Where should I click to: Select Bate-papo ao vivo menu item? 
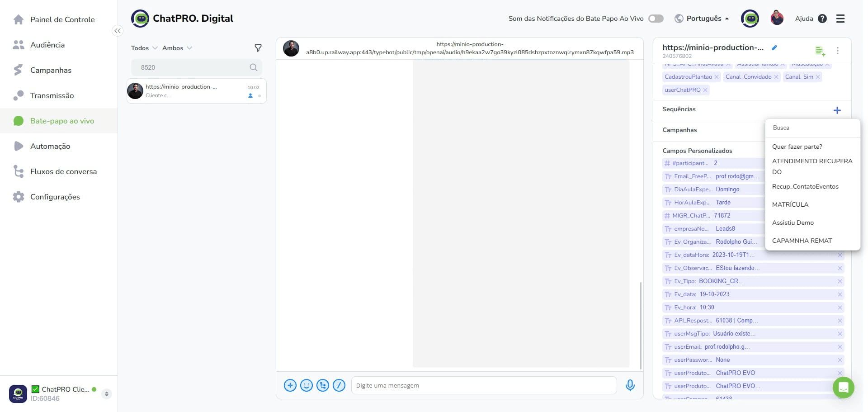pos(59,121)
